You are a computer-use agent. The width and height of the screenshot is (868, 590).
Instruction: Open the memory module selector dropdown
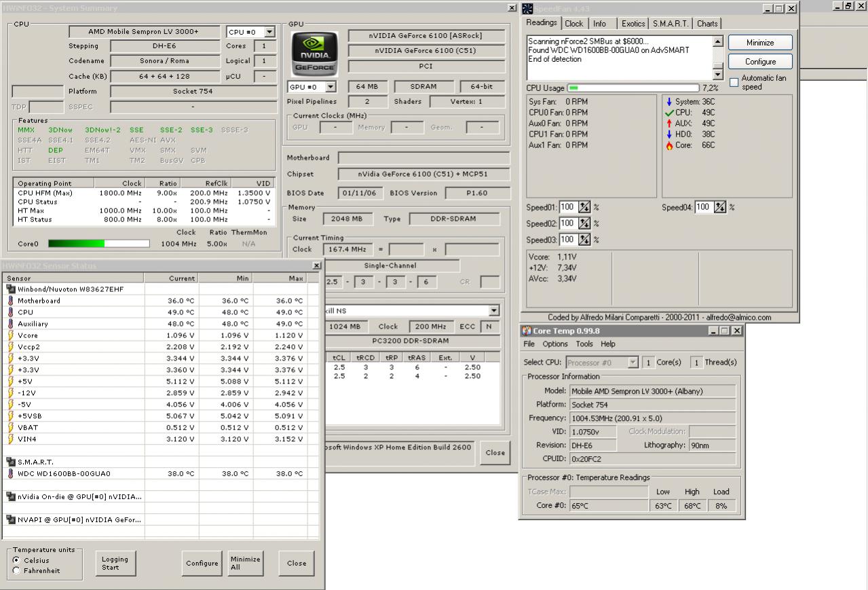tap(493, 311)
